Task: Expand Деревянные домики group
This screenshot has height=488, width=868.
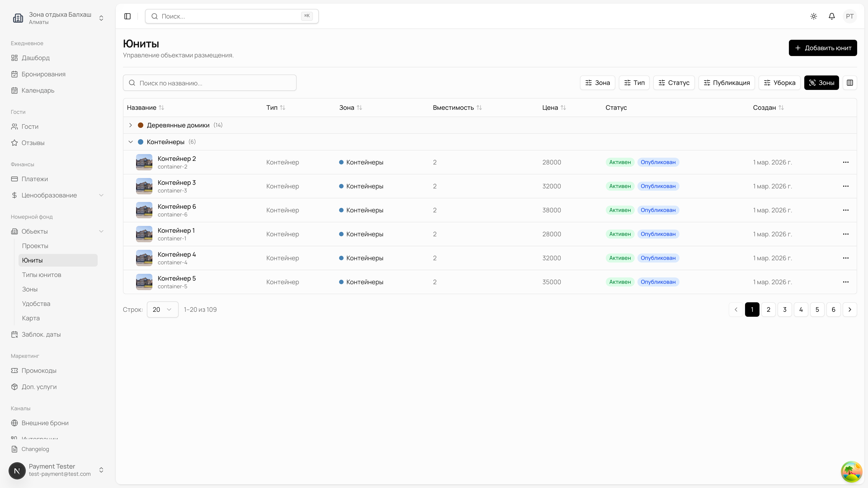Action: (131, 125)
